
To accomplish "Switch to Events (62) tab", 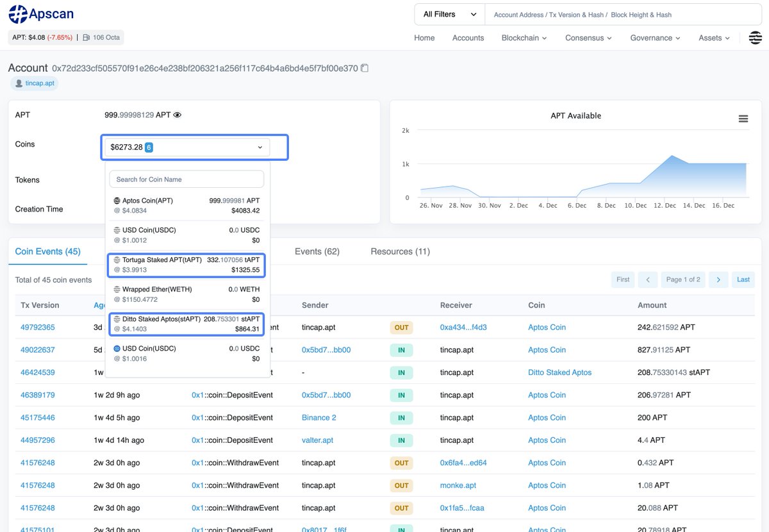I will pos(317,251).
